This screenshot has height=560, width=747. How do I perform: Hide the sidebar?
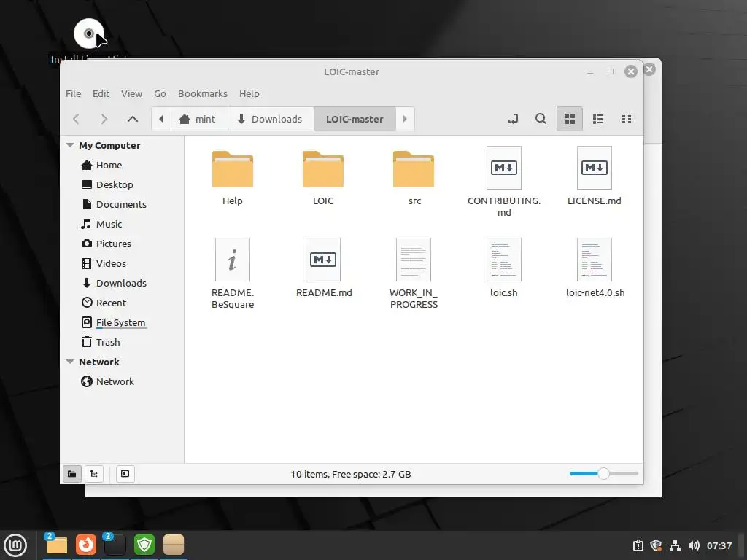point(125,474)
